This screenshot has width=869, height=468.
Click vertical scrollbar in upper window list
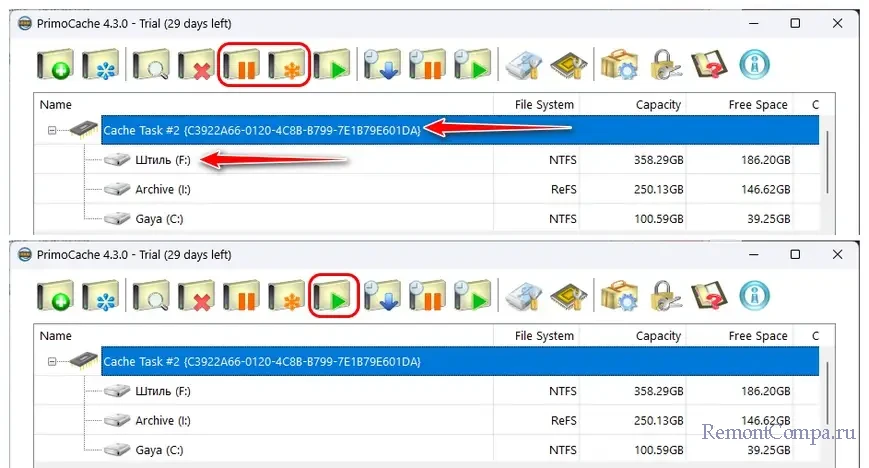[x=827, y=165]
